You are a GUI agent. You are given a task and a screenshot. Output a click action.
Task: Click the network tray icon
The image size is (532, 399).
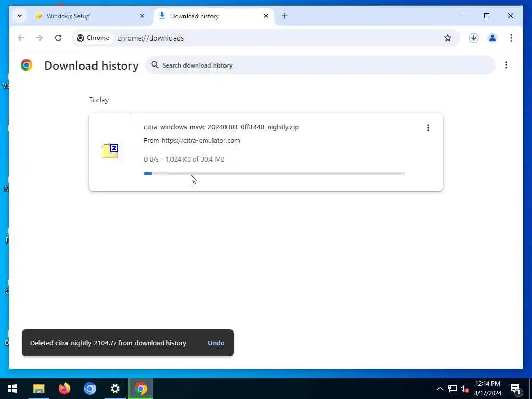pos(453,389)
